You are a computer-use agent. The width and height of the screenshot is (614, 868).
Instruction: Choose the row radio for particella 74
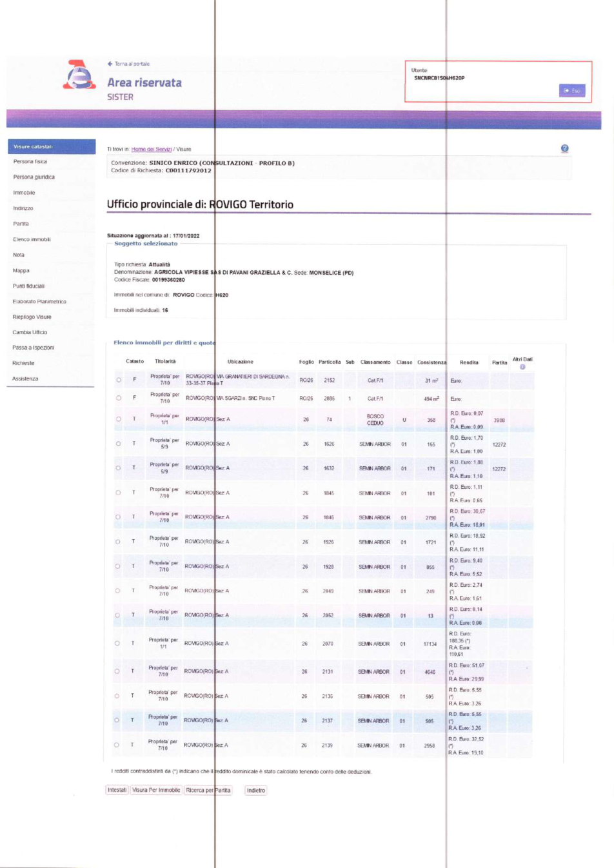118,419
